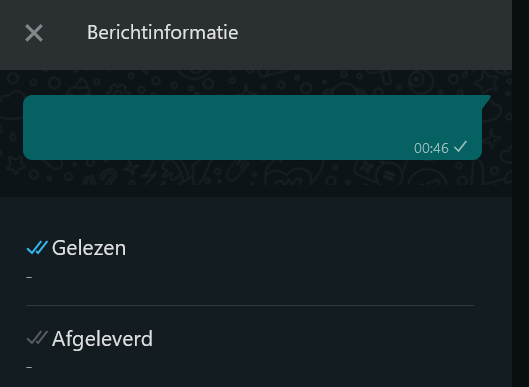Image resolution: width=529 pixels, height=387 pixels.
Task: Click the blue double-check Gelezen icon
Action: click(x=37, y=248)
